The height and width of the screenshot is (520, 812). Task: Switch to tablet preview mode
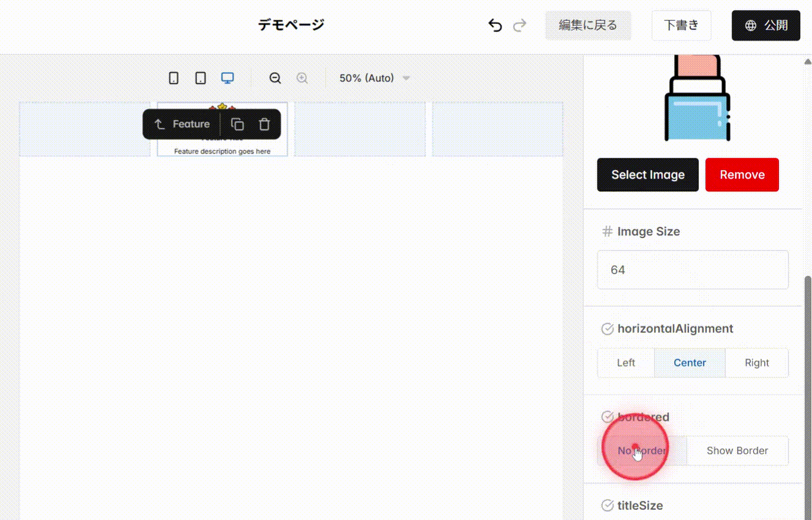coord(200,78)
